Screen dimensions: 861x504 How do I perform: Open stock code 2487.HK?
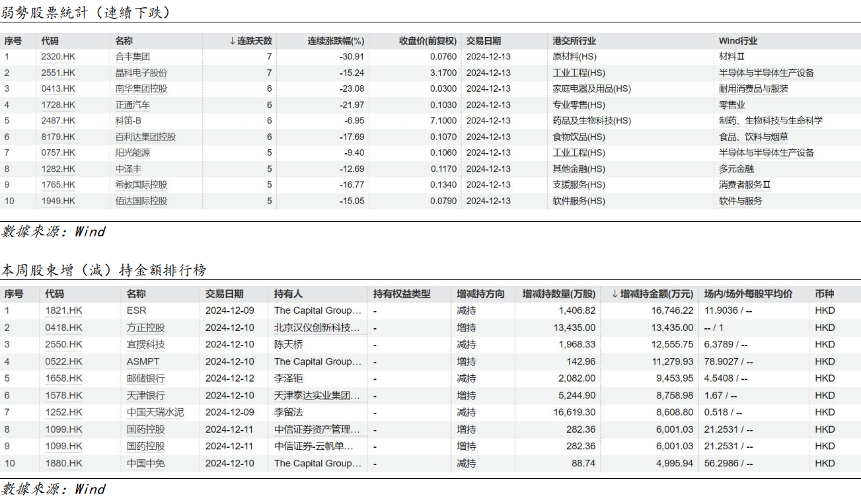[58, 121]
